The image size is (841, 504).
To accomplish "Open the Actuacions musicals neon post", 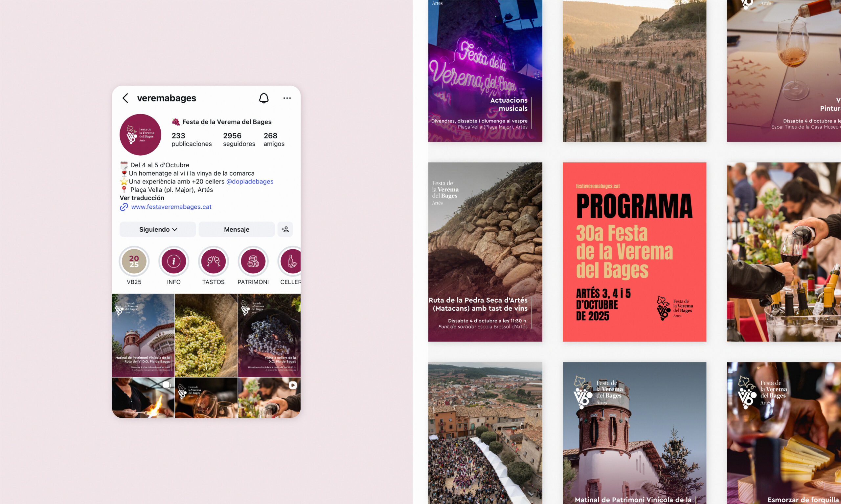I will tap(485, 71).
